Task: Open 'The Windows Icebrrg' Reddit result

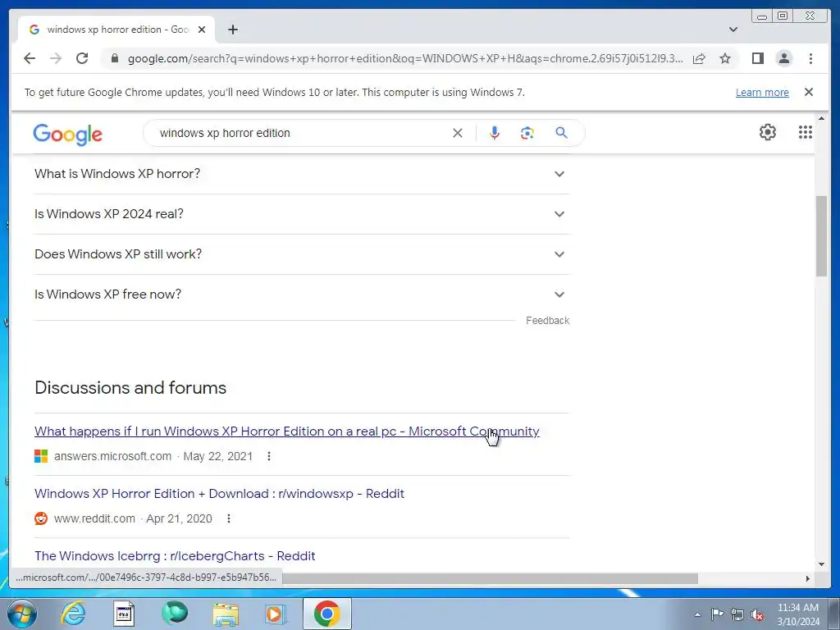Action: [175, 555]
